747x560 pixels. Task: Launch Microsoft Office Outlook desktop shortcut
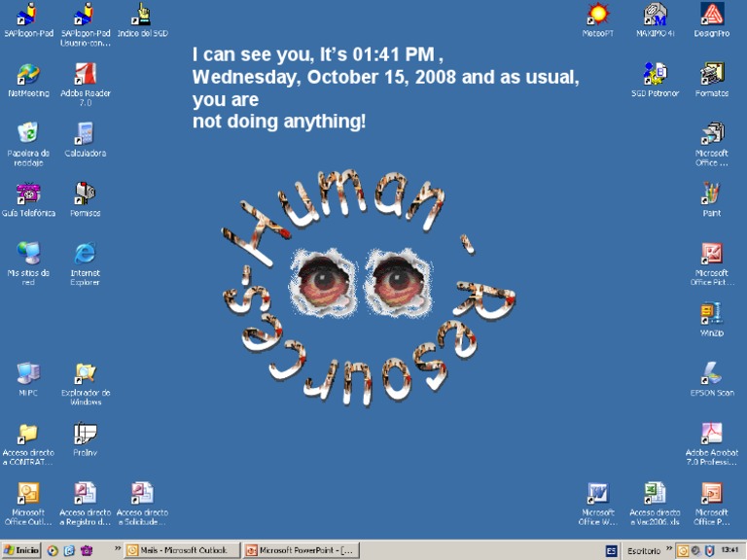click(x=28, y=504)
